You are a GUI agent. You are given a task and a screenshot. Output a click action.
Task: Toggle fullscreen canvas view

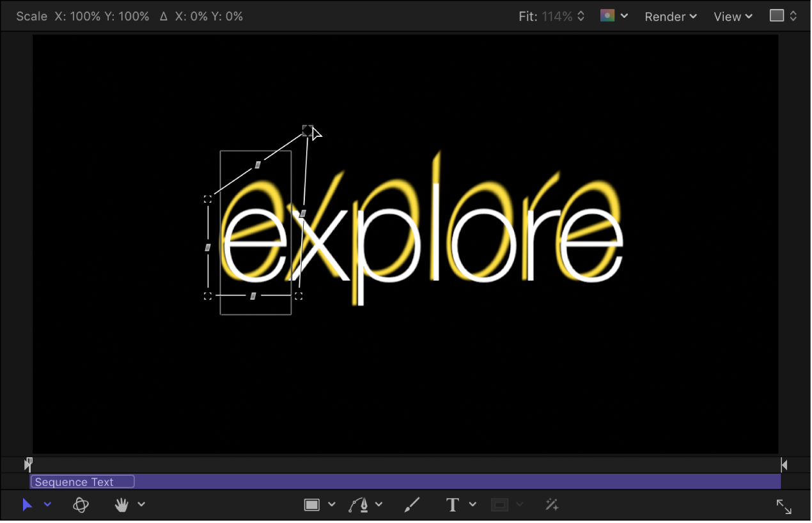784,506
